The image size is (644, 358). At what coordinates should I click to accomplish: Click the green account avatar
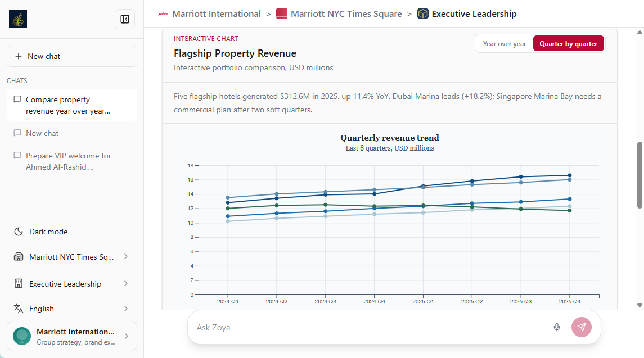(22, 336)
